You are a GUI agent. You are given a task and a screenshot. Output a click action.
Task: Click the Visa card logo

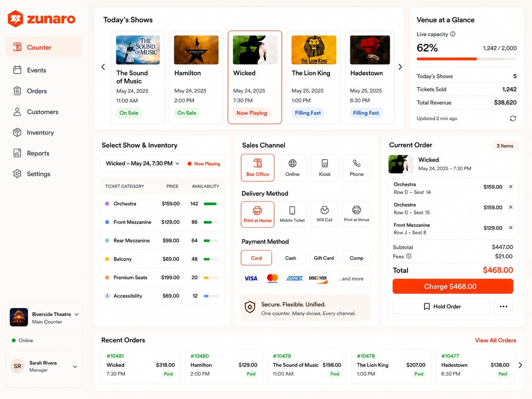pos(251,278)
